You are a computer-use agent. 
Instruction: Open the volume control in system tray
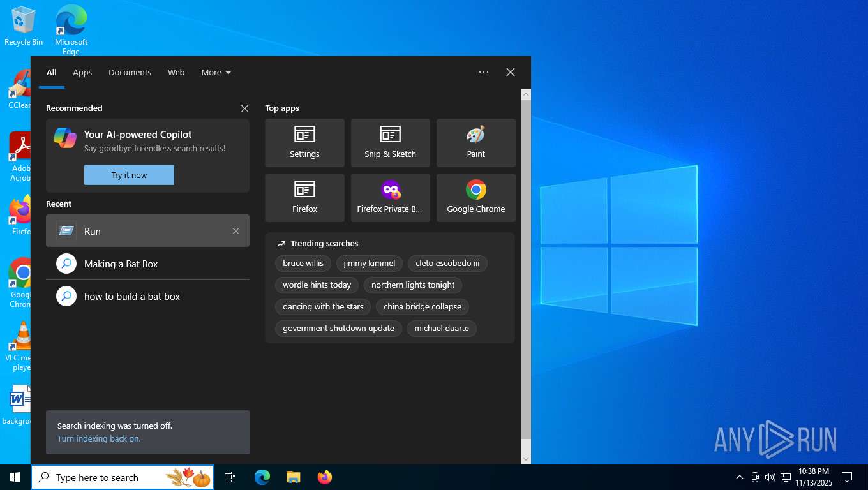pos(770,477)
